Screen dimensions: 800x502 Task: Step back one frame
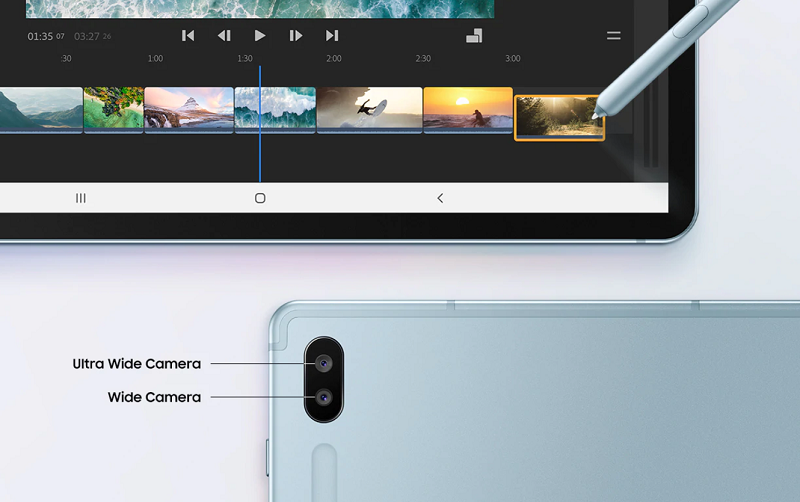tap(224, 36)
